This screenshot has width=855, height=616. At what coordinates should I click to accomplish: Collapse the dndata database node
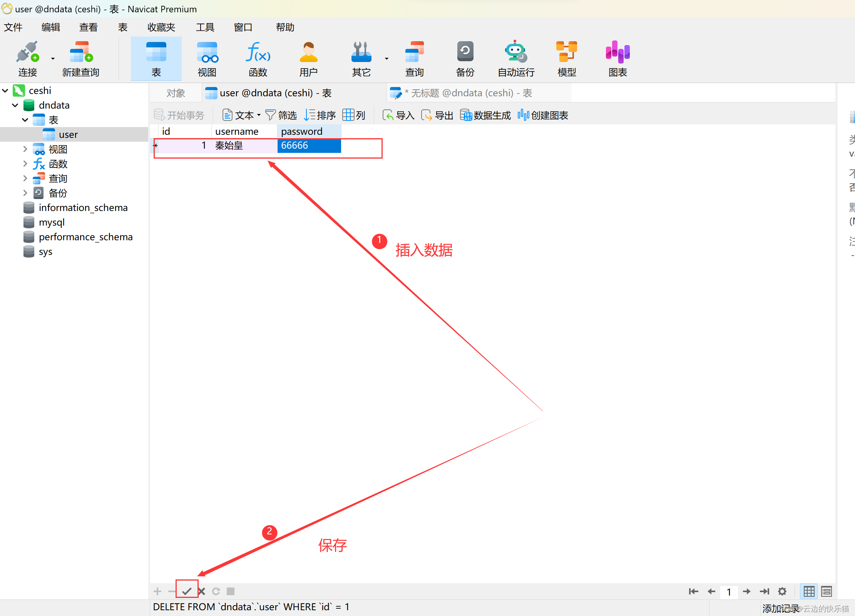click(15, 105)
